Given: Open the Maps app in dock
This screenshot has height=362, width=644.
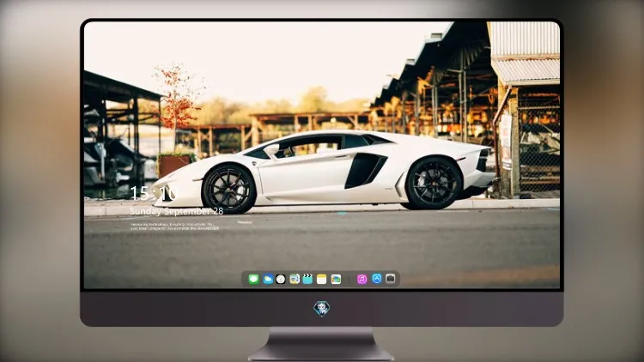Looking at the screenshot, I should pos(295,279).
